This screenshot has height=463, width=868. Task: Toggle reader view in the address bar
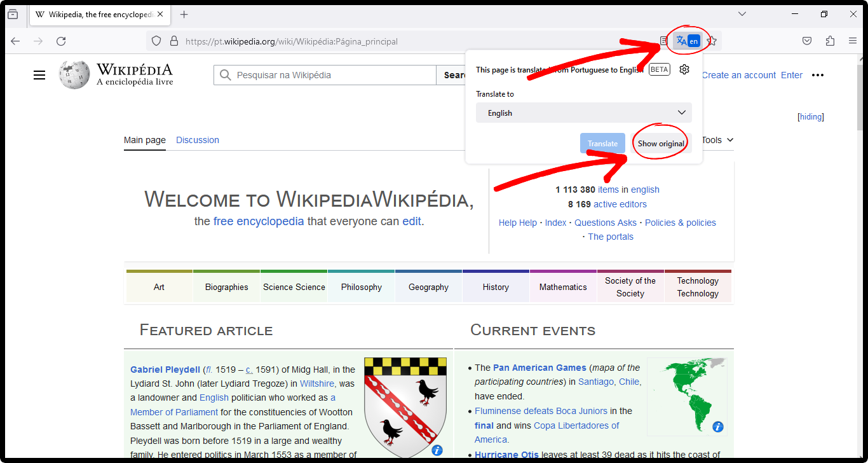[663, 41]
